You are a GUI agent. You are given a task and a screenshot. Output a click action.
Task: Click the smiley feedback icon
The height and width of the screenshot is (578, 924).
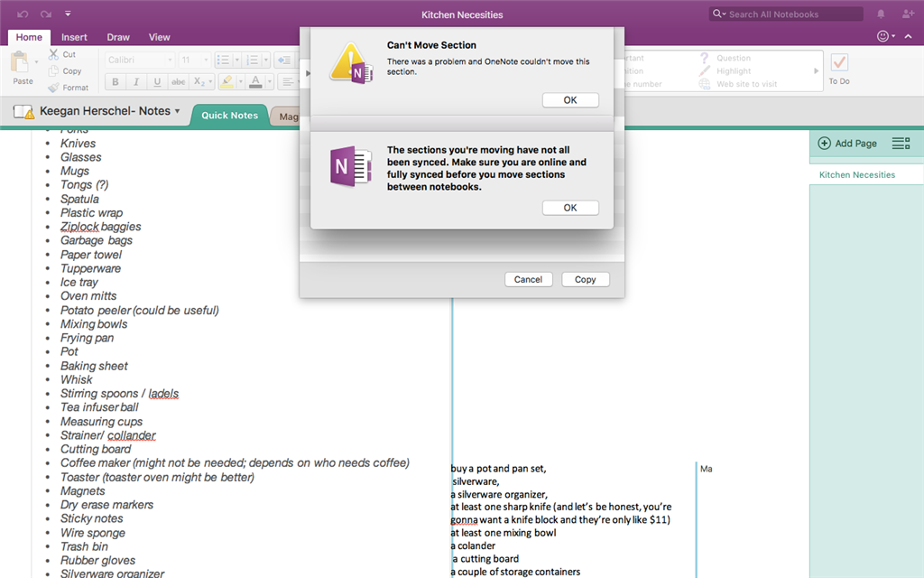click(x=882, y=36)
